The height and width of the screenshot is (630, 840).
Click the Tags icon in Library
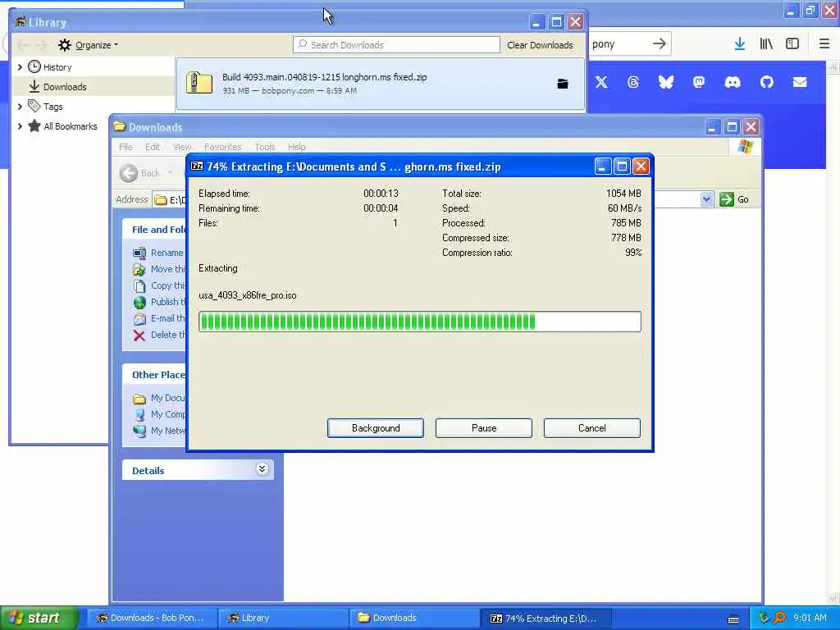(34, 106)
